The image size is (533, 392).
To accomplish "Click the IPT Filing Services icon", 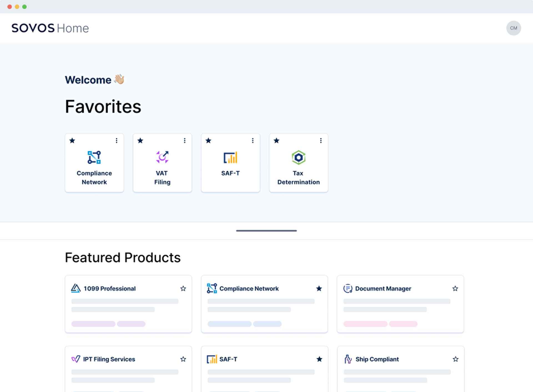I will pyautogui.click(x=76, y=359).
